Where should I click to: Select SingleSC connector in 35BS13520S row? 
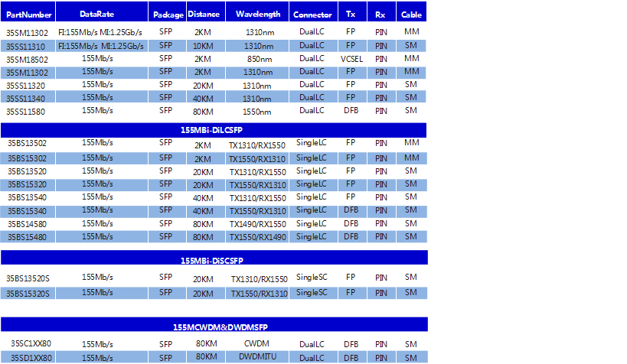coord(312,277)
